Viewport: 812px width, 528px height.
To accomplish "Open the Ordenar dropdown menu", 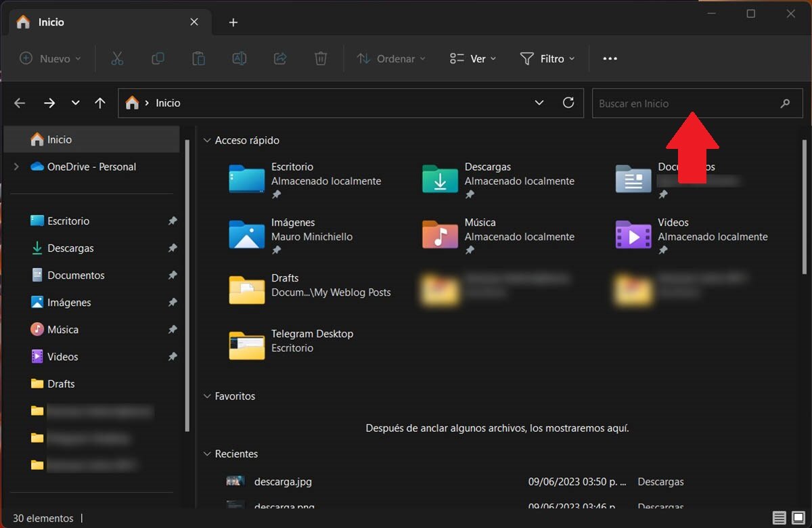I will [391, 59].
